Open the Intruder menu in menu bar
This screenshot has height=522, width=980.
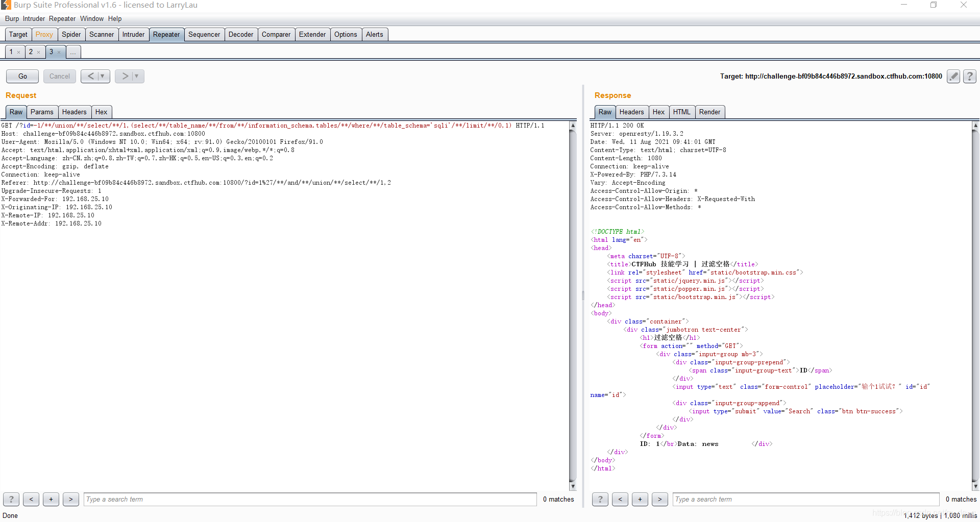(x=34, y=19)
